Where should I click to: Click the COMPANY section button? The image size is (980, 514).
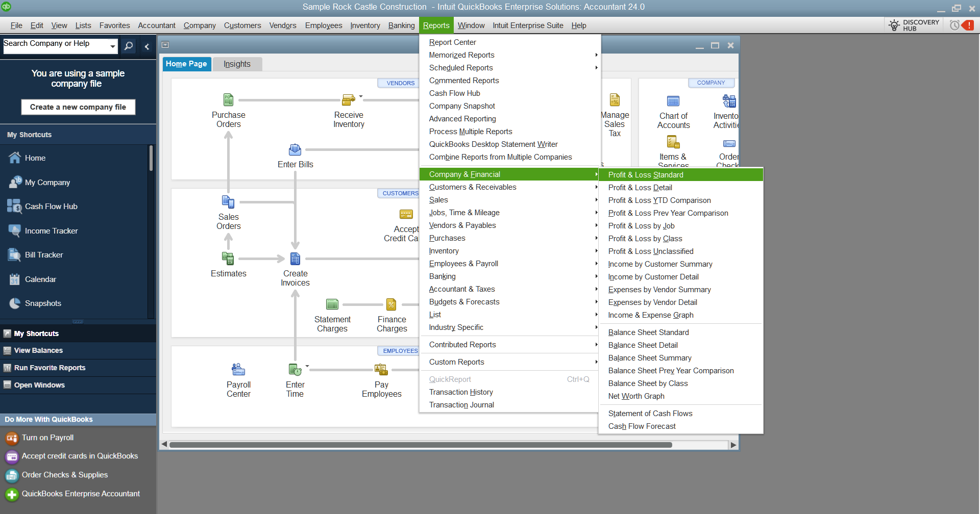(711, 83)
